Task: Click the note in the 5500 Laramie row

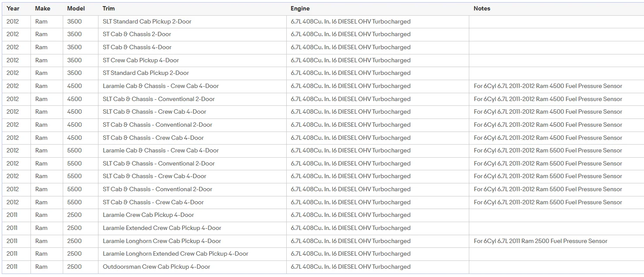Action: coord(548,150)
